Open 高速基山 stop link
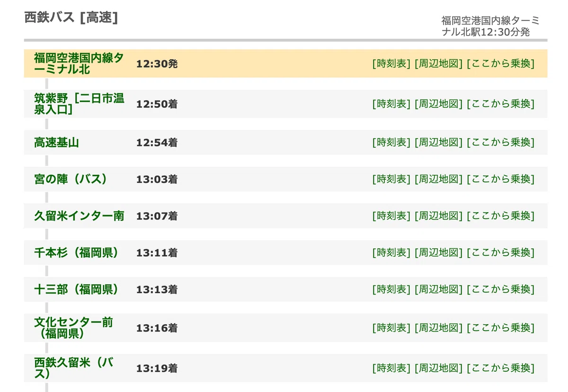Image resolution: width=568 pixels, height=392 pixels. [56, 142]
